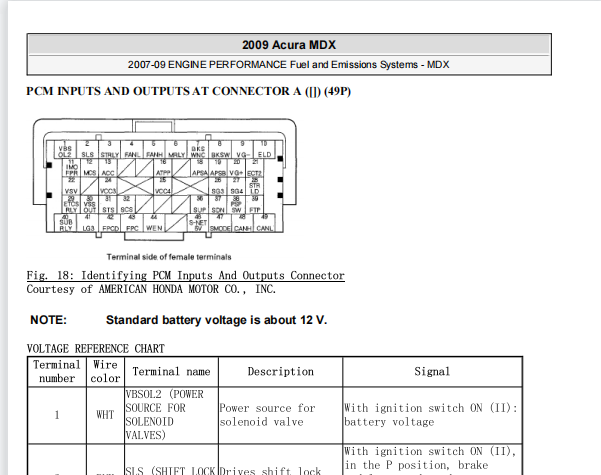
Task: Click the '2009 Acura MDX' title
Action: [289, 45]
